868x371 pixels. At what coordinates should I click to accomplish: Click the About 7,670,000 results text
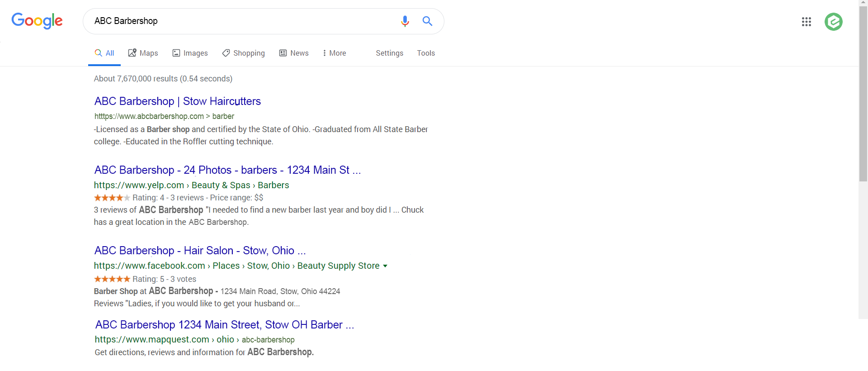163,79
